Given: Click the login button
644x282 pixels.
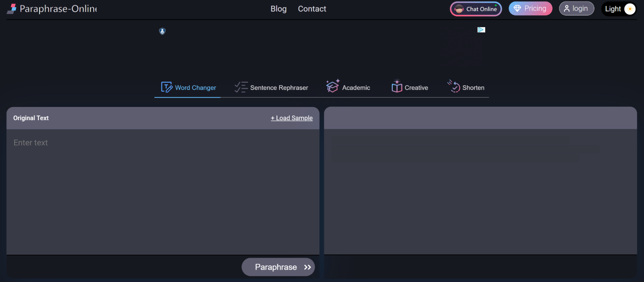Looking at the screenshot, I should pyautogui.click(x=576, y=8).
